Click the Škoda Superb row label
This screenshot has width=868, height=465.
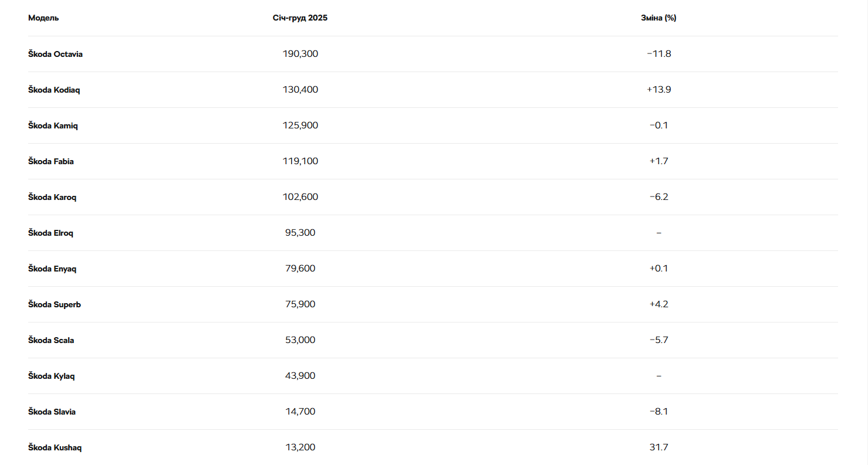[55, 304]
